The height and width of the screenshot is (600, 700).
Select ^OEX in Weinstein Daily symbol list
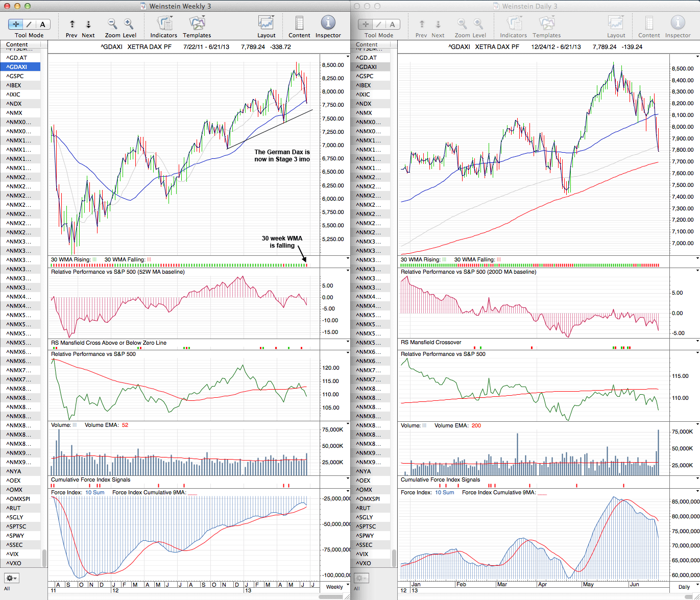coord(370,481)
